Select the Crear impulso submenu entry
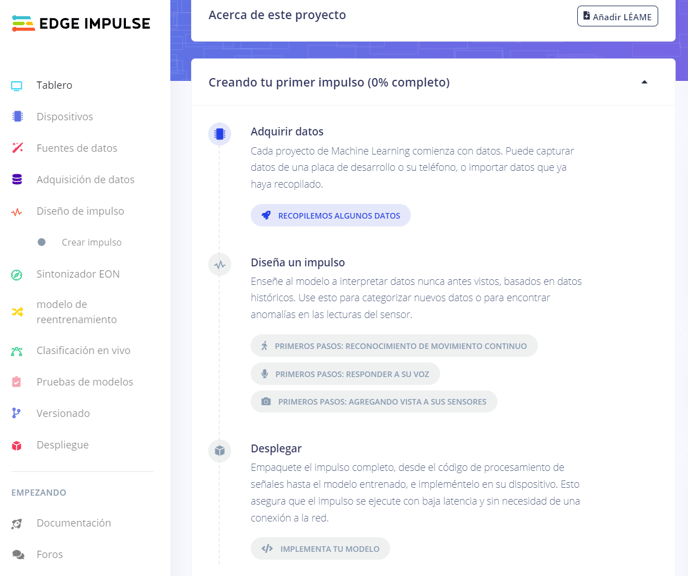The width and height of the screenshot is (688, 576). point(91,242)
